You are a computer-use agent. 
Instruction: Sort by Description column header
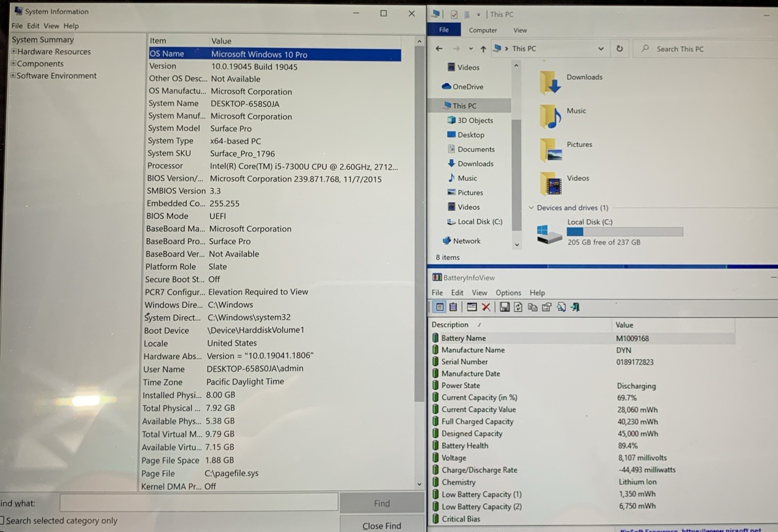[450, 325]
